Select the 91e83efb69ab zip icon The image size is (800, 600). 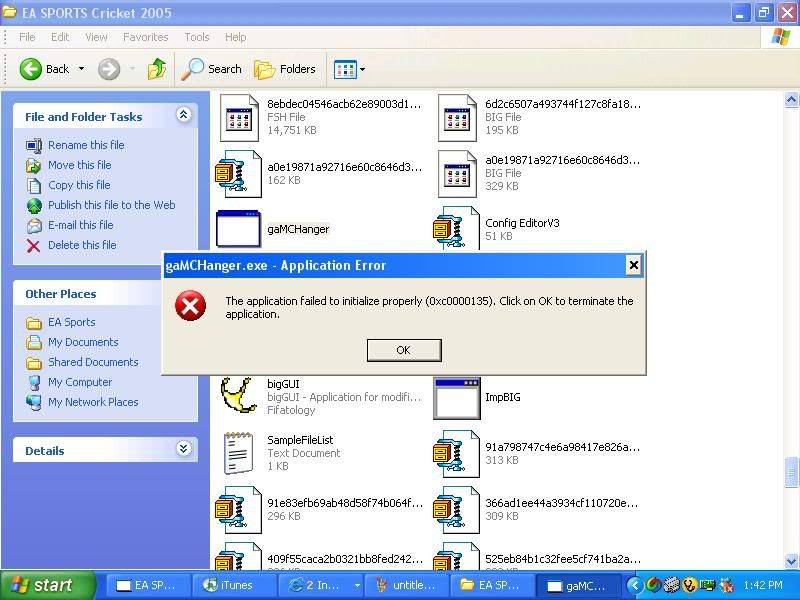coord(238,510)
